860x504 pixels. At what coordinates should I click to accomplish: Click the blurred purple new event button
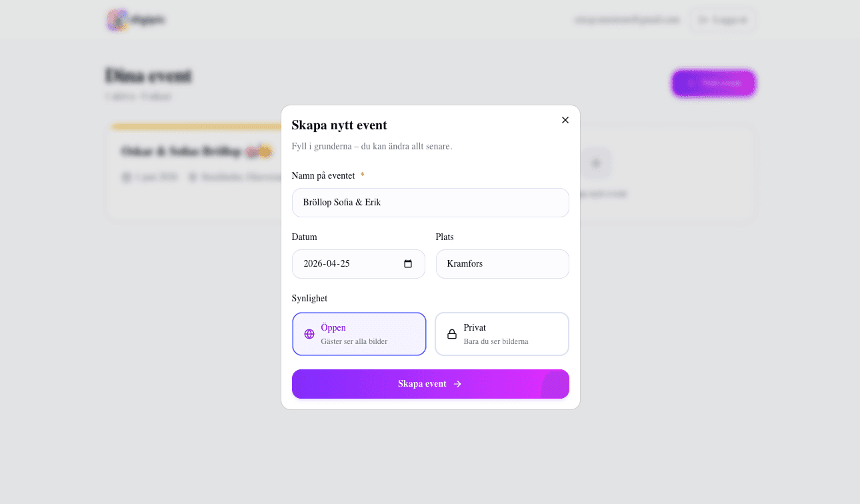(713, 83)
